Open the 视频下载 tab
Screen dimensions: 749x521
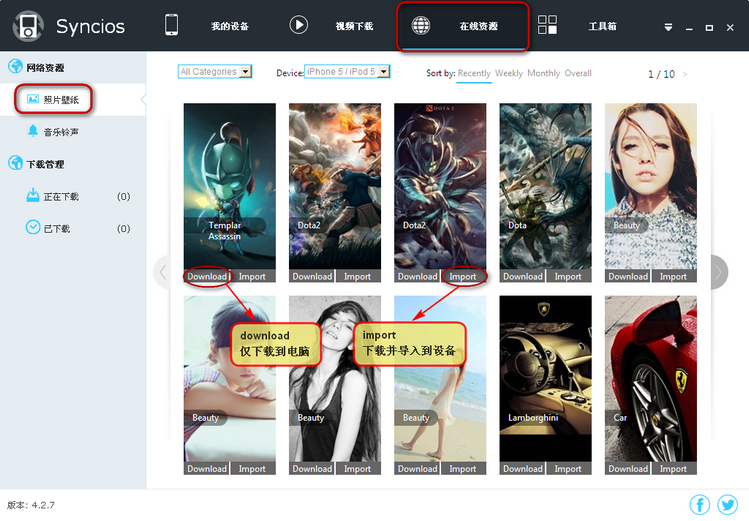pyautogui.click(x=354, y=26)
